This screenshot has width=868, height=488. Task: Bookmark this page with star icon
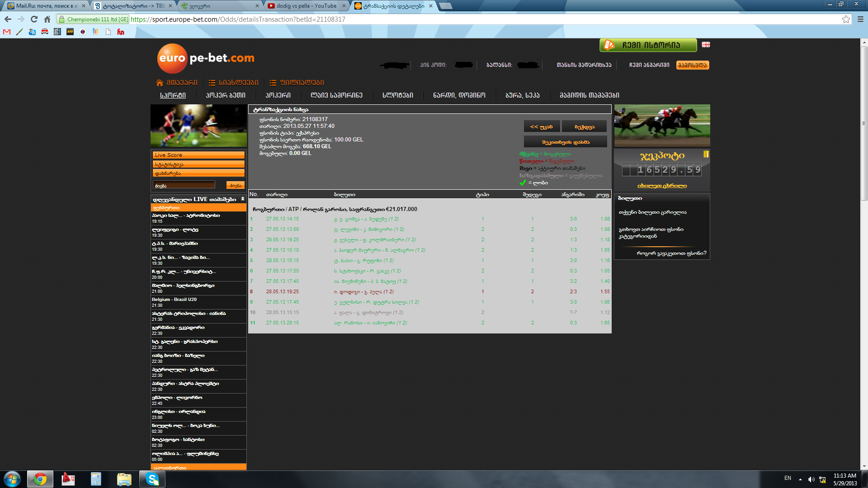pos(846,19)
